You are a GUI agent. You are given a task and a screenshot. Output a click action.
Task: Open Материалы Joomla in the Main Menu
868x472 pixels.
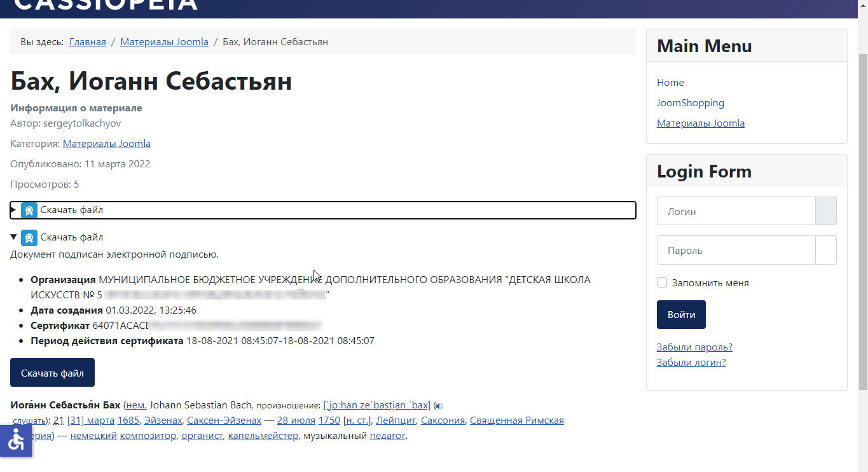pos(700,123)
